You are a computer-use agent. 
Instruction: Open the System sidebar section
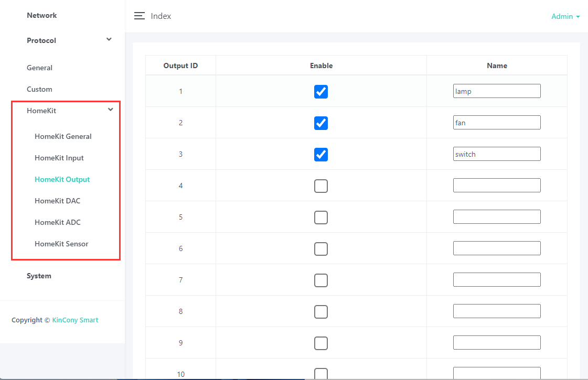pos(39,276)
